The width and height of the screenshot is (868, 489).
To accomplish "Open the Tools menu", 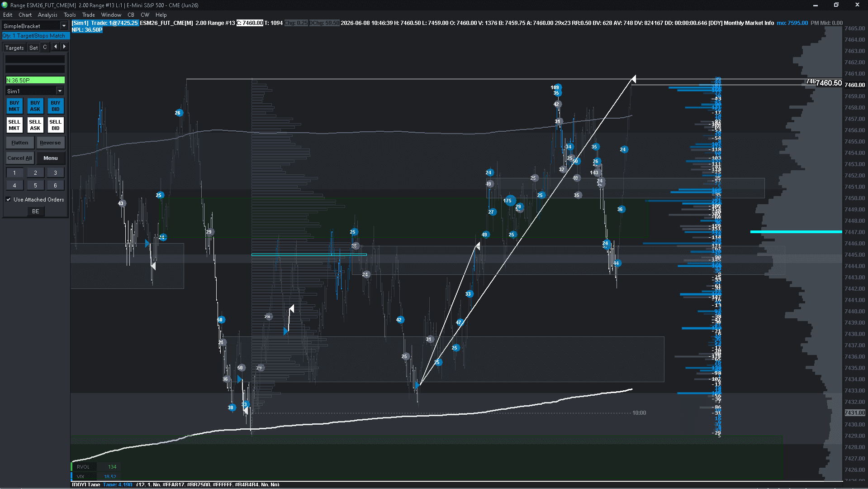I will [x=70, y=15].
